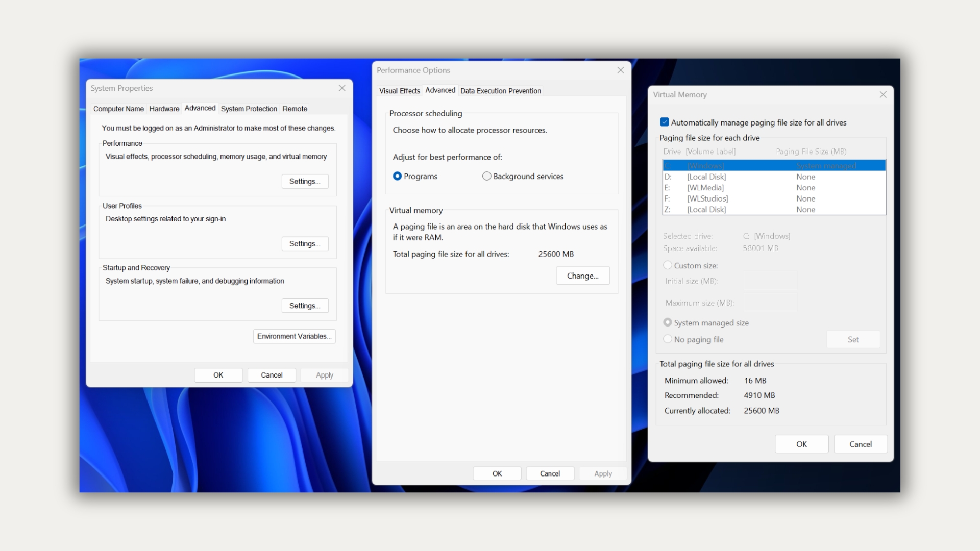Click the Set button in Virtual Memory
The height and width of the screenshot is (551, 980).
pyautogui.click(x=853, y=340)
